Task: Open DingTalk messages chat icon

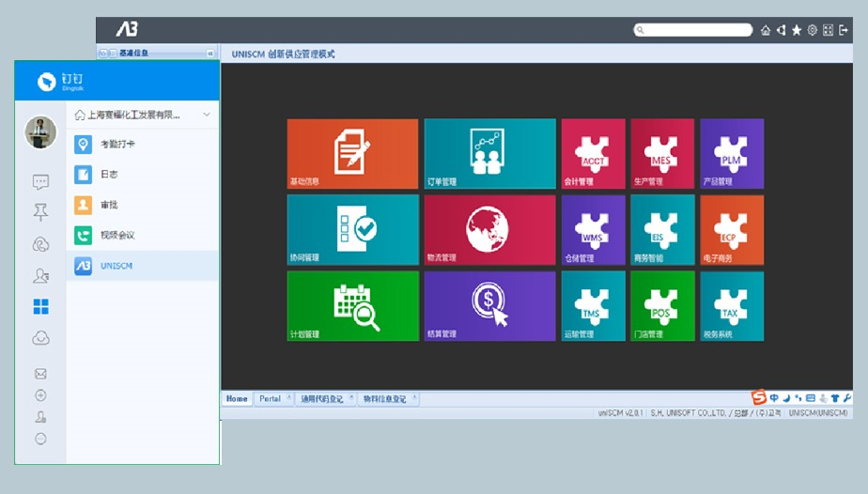Action: click(x=40, y=182)
